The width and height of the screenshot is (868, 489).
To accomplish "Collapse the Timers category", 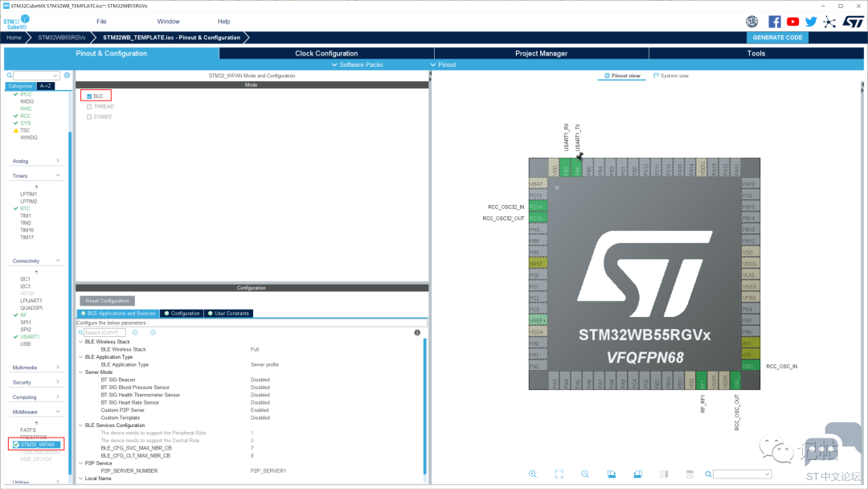I will (x=36, y=175).
